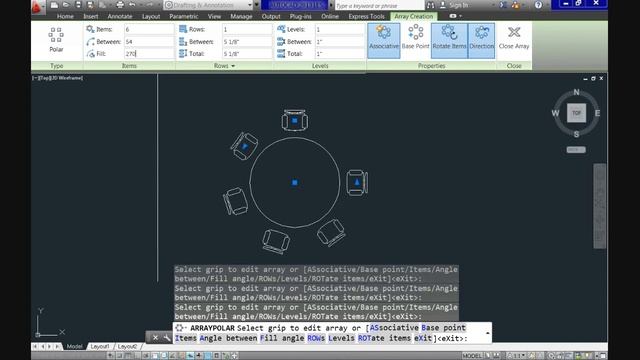The image size is (640, 360).
Task: Click the Undo arrow icon
Action: click(132, 5)
